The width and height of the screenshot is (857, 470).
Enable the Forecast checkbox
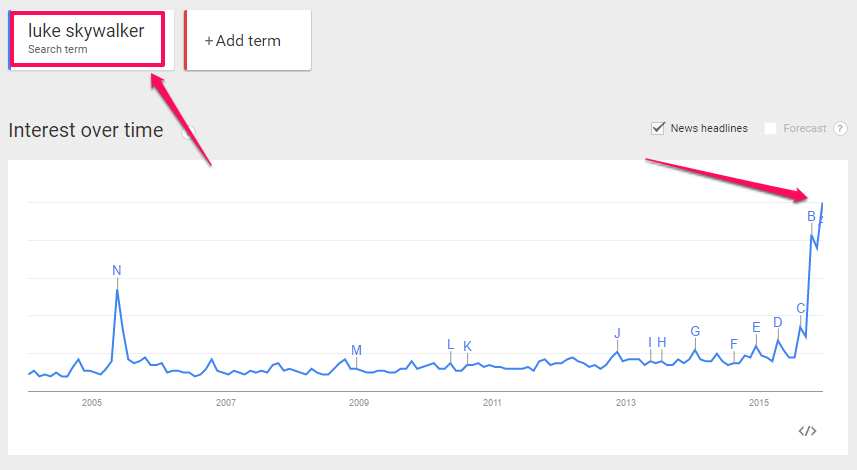pyautogui.click(x=770, y=128)
